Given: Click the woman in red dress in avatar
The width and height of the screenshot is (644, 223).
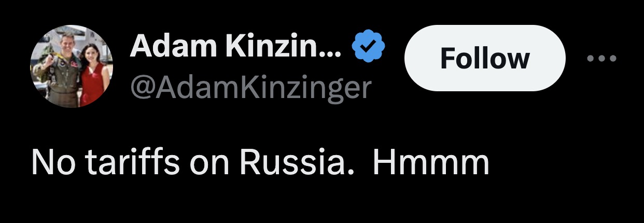Looking at the screenshot, I should click(x=93, y=75).
